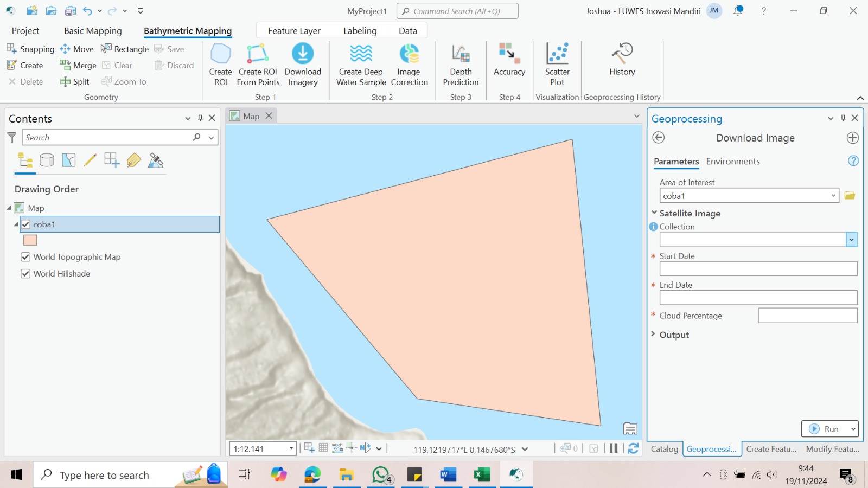Click the Run button

(x=825, y=429)
